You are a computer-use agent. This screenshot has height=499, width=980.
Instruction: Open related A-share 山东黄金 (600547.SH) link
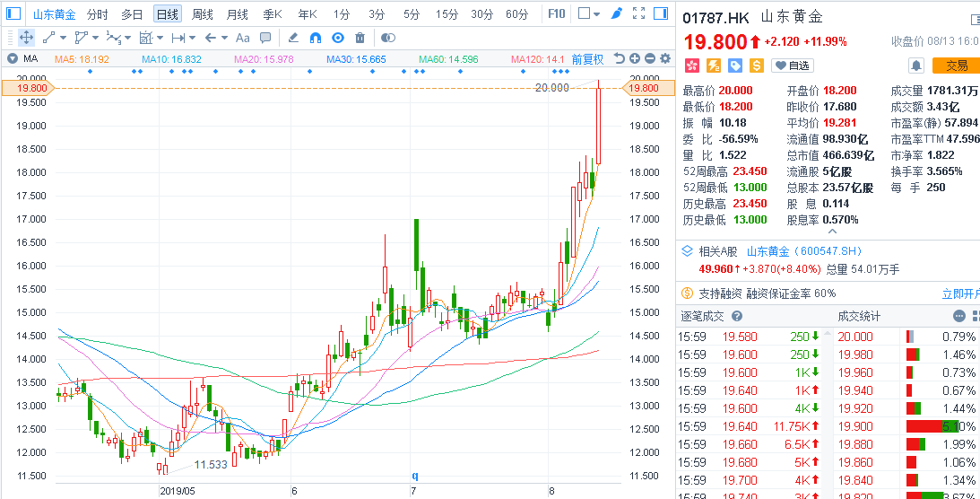pos(805,251)
